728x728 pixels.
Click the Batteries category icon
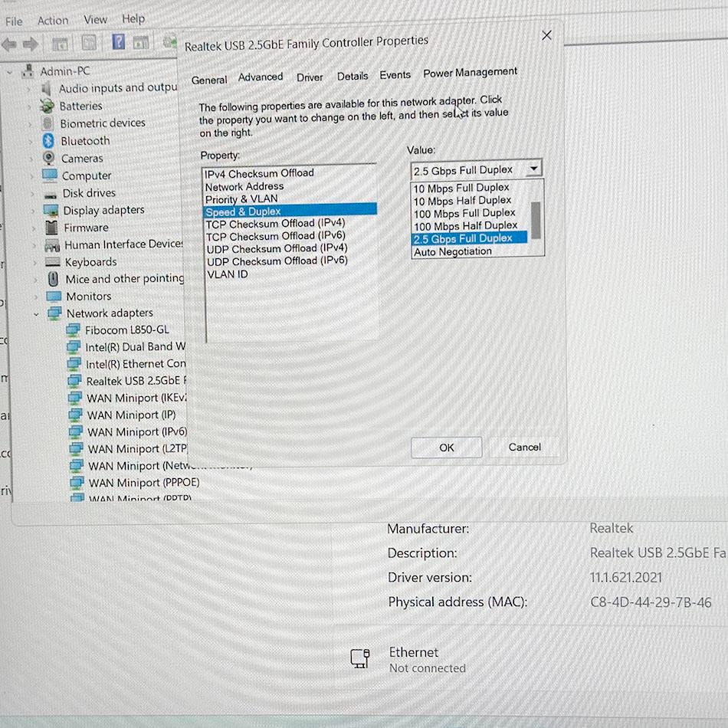(x=49, y=106)
